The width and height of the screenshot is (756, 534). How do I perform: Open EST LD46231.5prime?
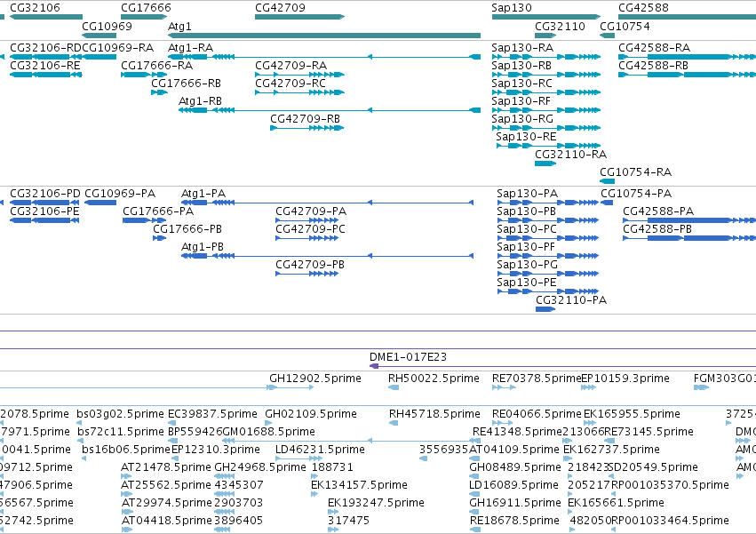[320, 450]
